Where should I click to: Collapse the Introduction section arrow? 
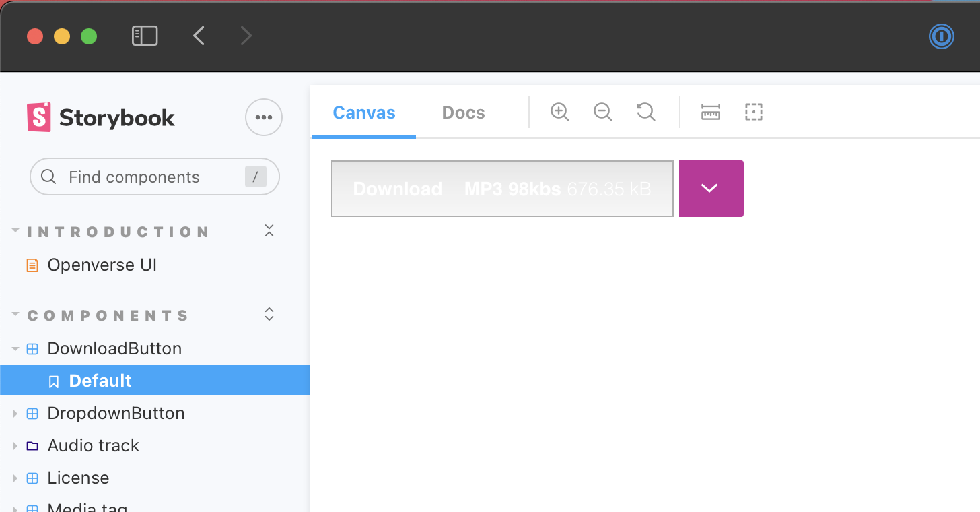tap(15, 231)
